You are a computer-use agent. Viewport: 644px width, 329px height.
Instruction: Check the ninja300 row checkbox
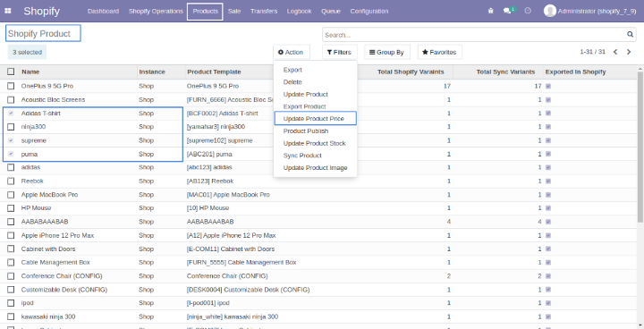coord(11,127)
